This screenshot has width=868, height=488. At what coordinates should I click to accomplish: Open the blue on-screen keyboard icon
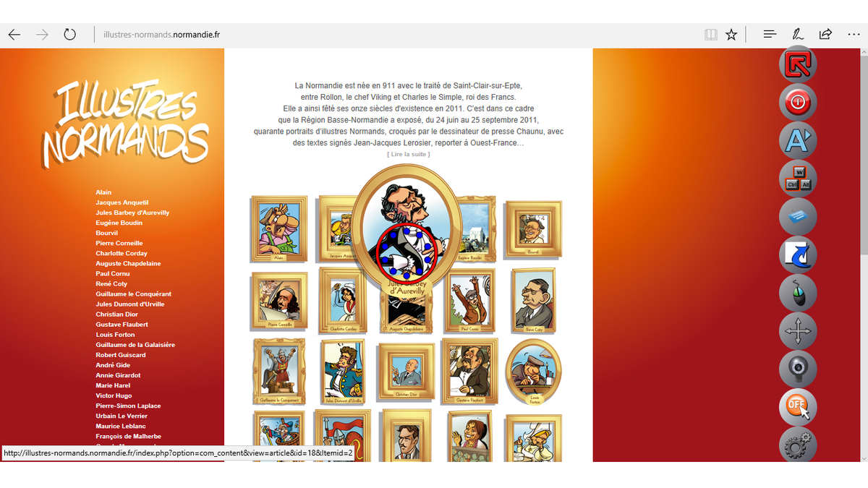click(798, 216)
